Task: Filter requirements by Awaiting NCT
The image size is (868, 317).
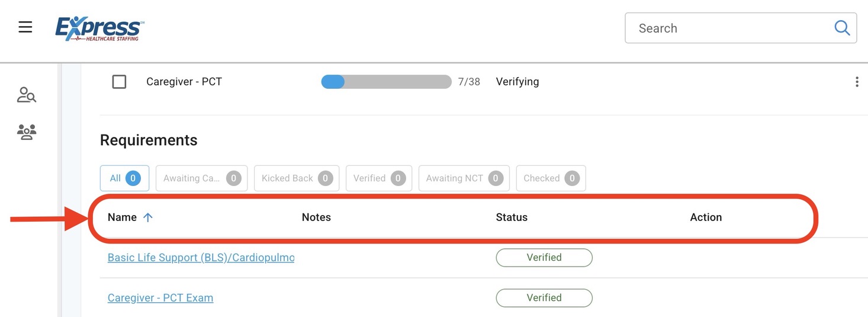Action: pos(464,178)
